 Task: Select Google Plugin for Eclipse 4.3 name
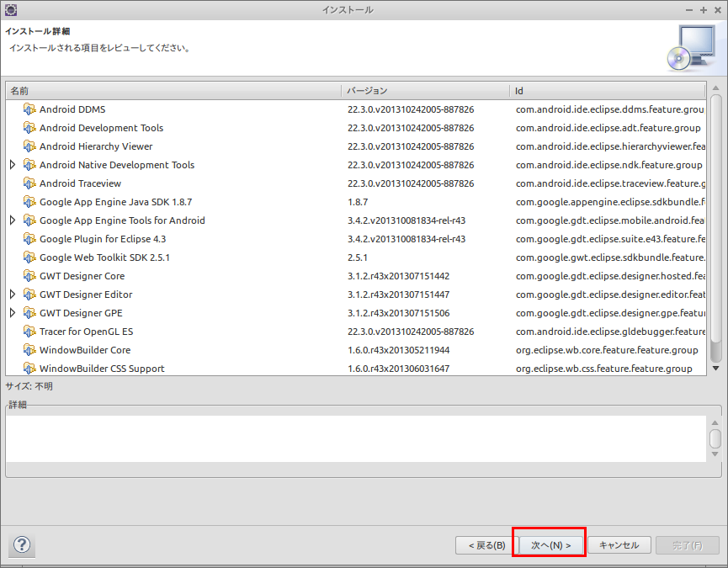103,240
